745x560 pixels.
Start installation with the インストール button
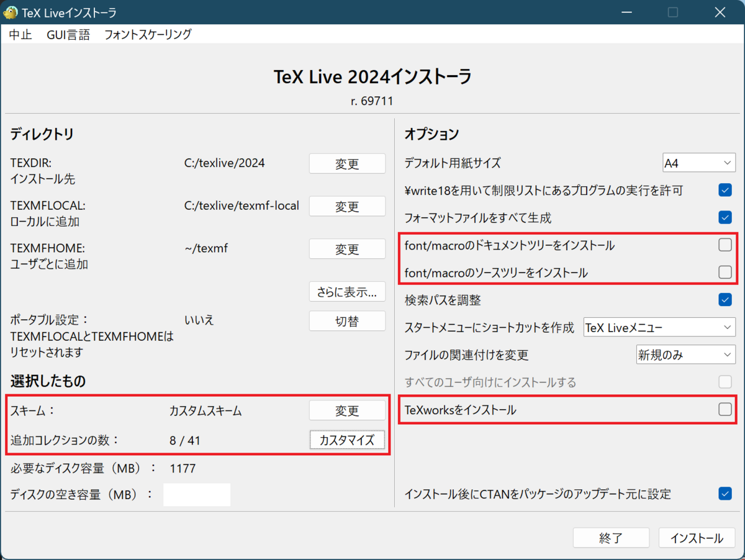tap(697, 538)
